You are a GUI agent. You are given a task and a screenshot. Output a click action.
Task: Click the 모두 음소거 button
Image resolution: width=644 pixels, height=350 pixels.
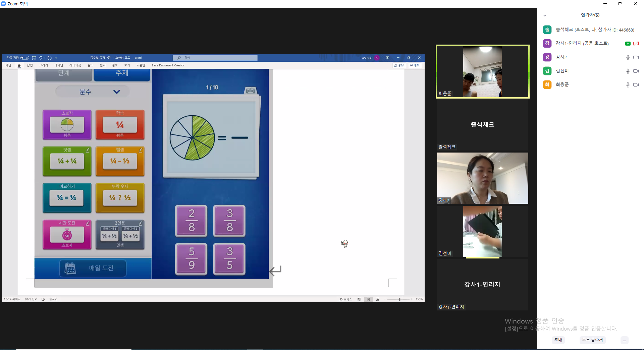[592, 340]
